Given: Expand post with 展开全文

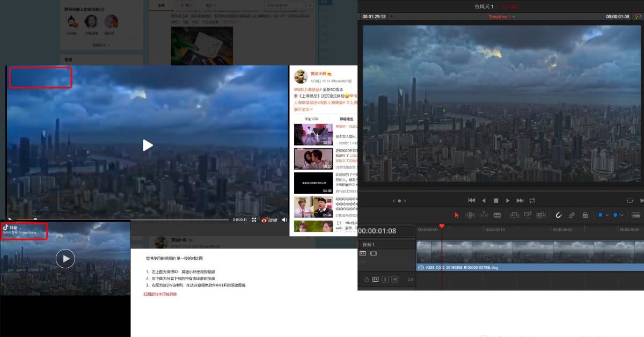Looking at the screenshot, I should [x=303, y=109].
